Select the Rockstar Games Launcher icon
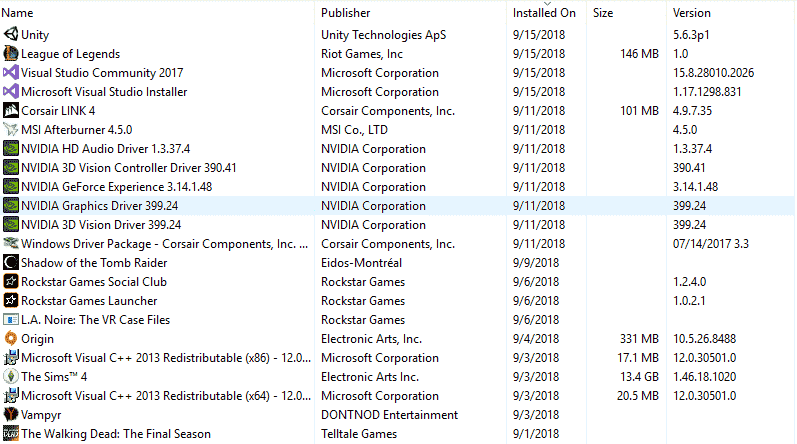 tap(11, 300)
